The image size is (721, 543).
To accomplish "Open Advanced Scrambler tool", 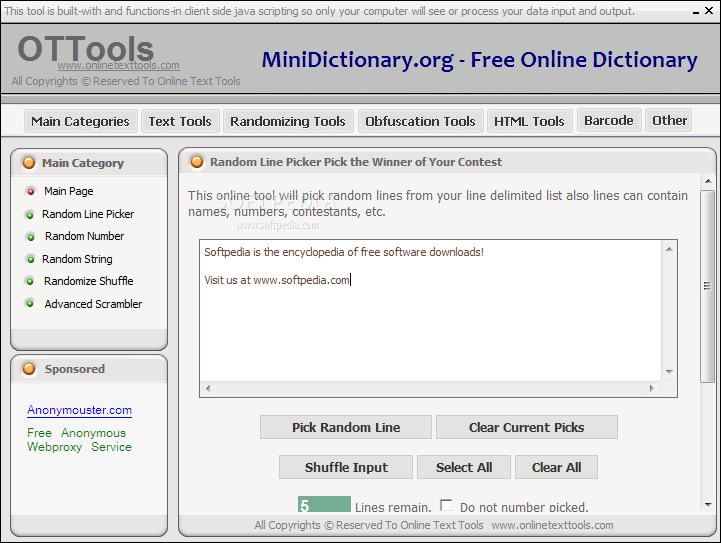I will [x=93, y=304].
